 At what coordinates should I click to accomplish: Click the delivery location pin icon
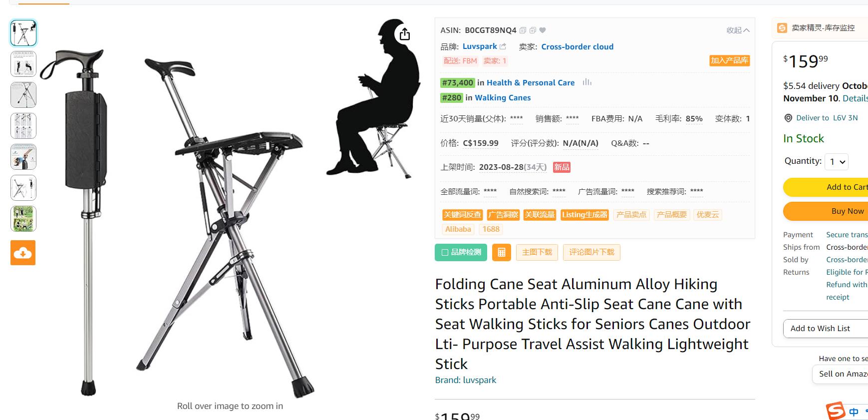pyautogui.click(x=788, y=118)
